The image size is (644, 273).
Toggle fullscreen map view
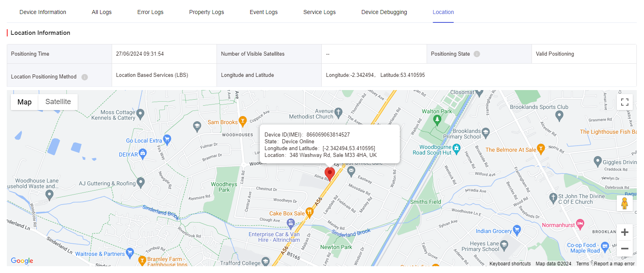point(624,102)
